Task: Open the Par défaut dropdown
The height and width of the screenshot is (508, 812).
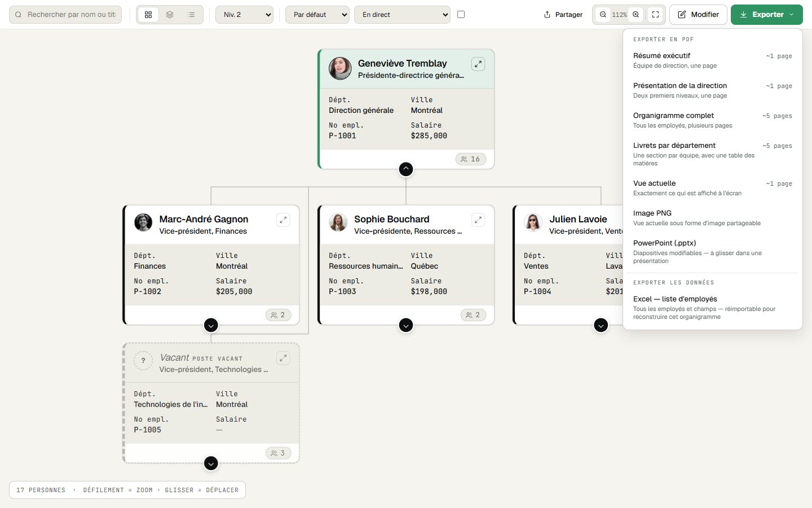Action: 317,15
